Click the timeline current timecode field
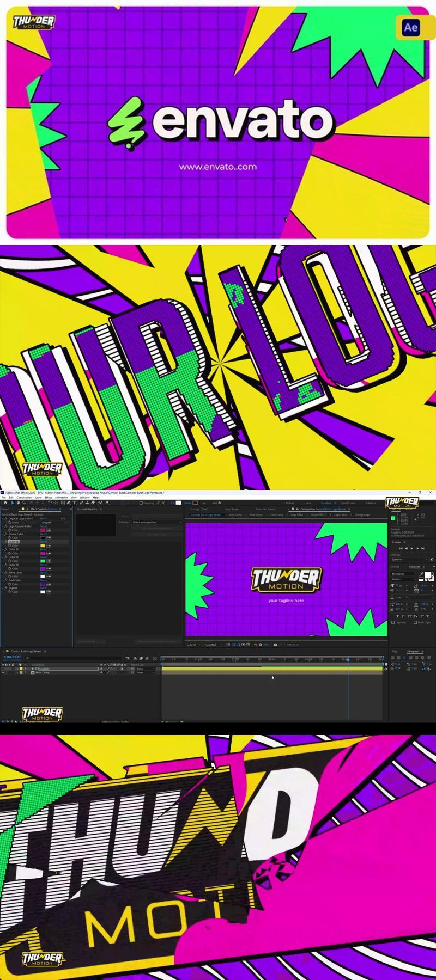The height and width of the screenshot is (980, 436). click(x=13, y=657)
